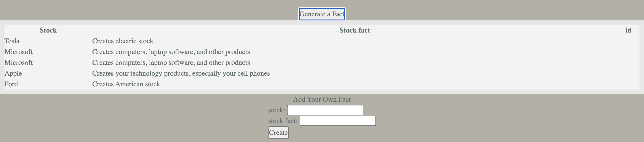Click the 'Add Your Own Fact' heading
The image size is (644, 142).
click(x=322, y=99)
